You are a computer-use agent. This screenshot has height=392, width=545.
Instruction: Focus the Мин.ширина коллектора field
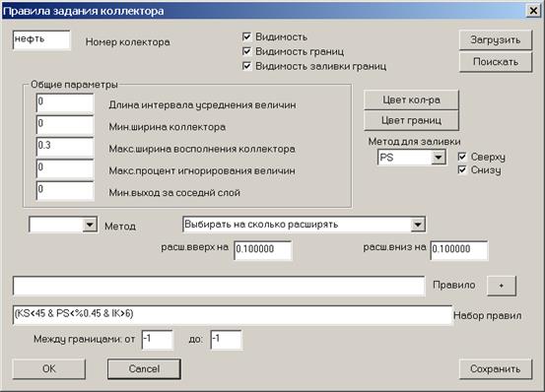(x=65, y=125)
